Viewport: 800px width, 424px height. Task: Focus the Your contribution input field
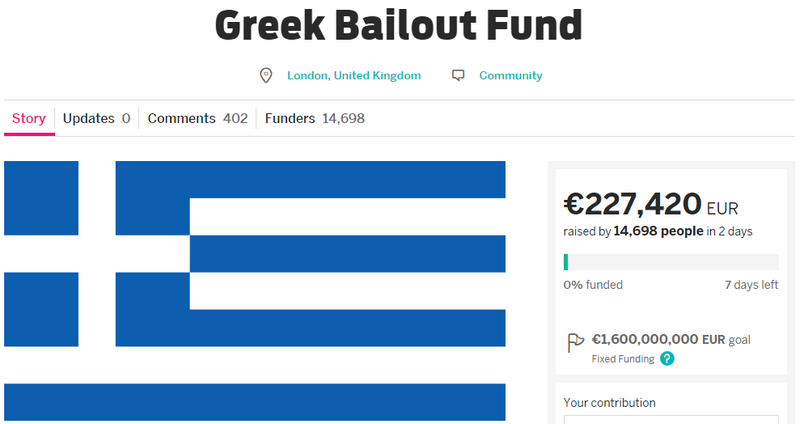670,420
